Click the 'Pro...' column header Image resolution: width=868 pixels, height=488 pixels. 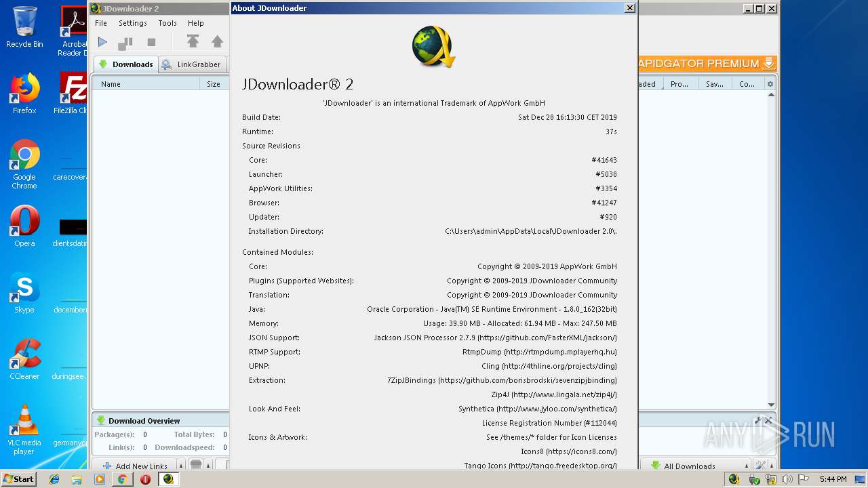[x=681, y=84]
